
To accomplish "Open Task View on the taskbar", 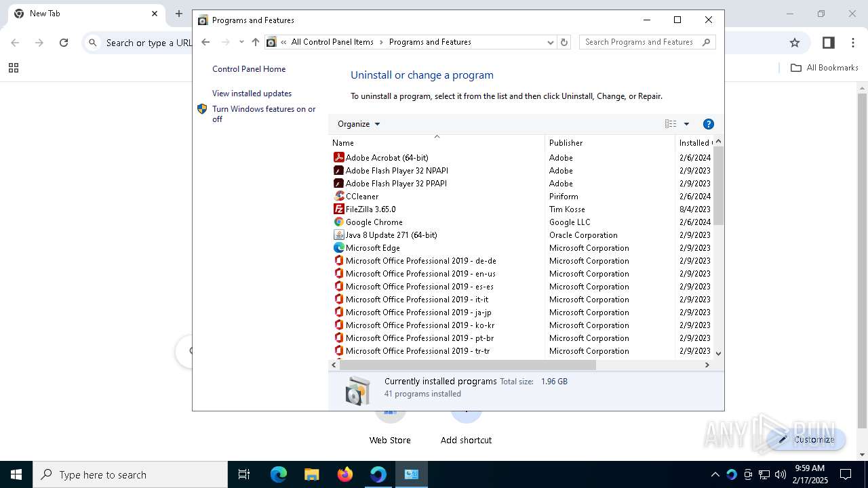I will point(244,474).
